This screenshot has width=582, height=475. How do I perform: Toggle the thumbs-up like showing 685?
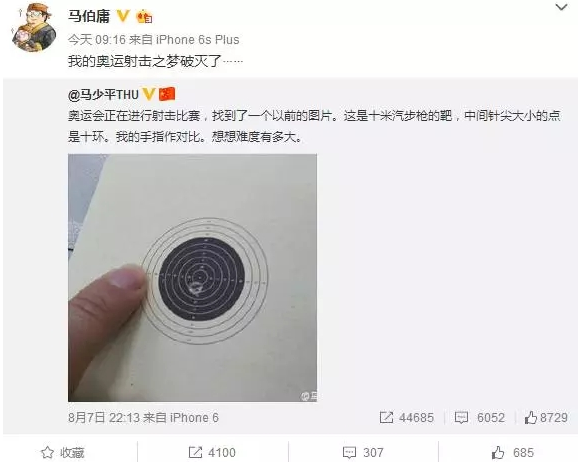click(x=513, y=452)
